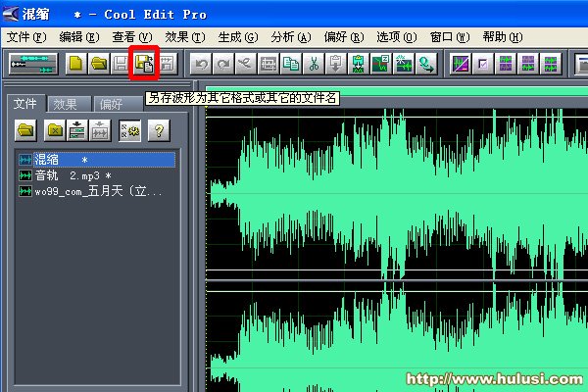Open the 文件(F) menu
Viewport: 588px width, 392px height.
point(26,37)
